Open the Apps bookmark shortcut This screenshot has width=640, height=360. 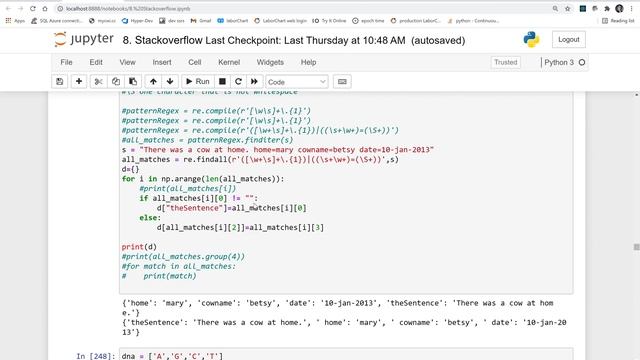point(15,21)
